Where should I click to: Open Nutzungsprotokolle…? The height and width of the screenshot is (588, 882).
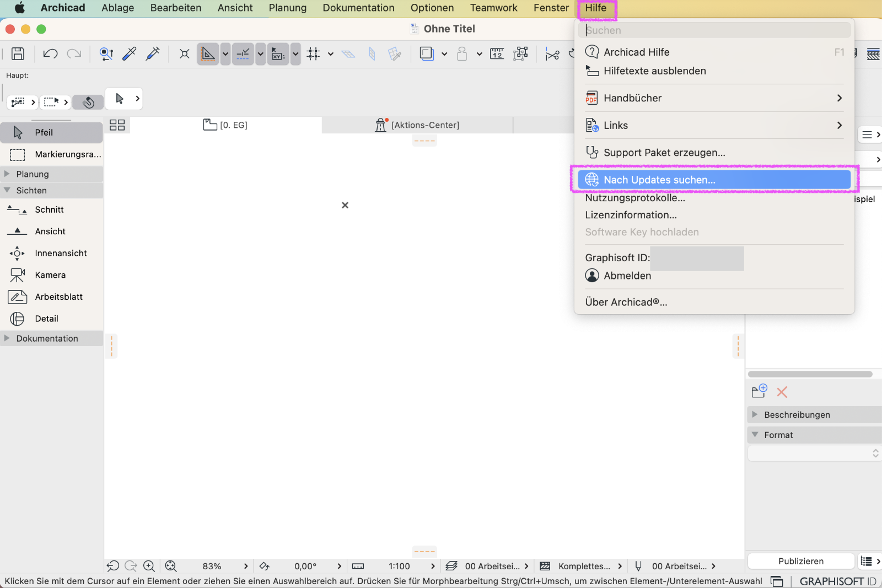[714, 198]
